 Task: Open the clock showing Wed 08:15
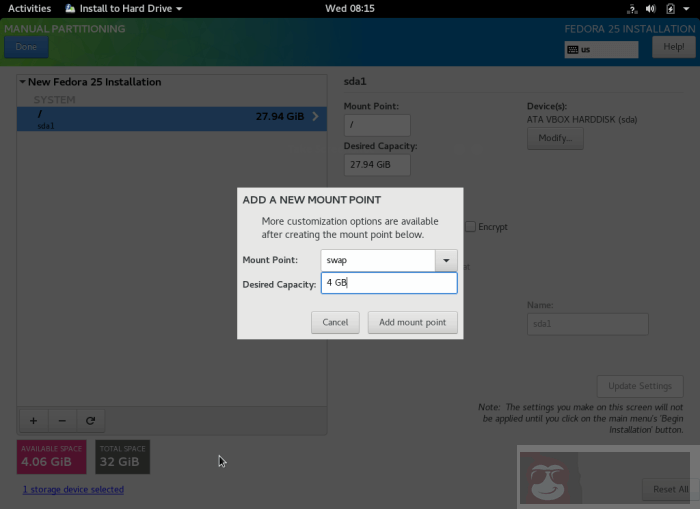350,8
